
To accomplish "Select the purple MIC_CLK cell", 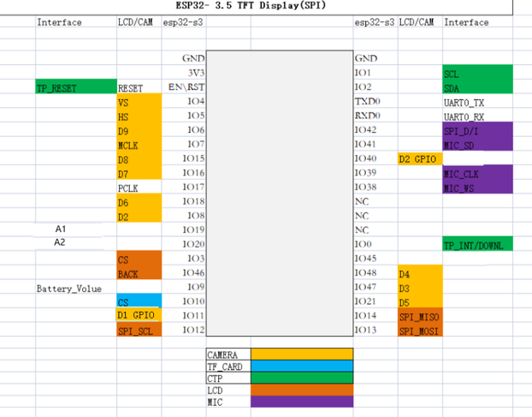I will point(477,174).
